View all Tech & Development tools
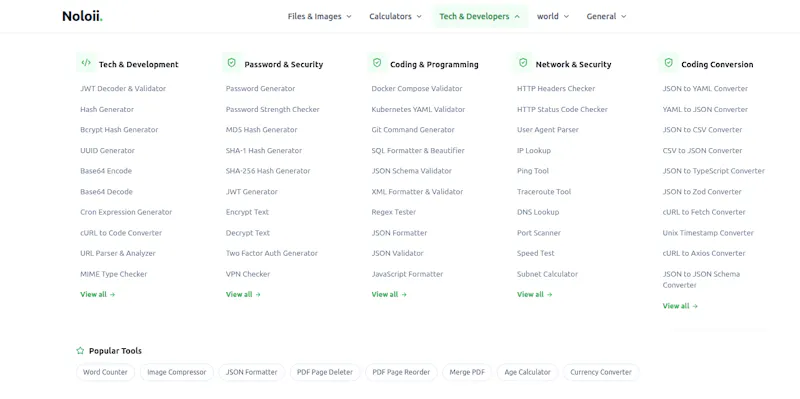Screen dimensions: 800x399 tap(97, 294)
